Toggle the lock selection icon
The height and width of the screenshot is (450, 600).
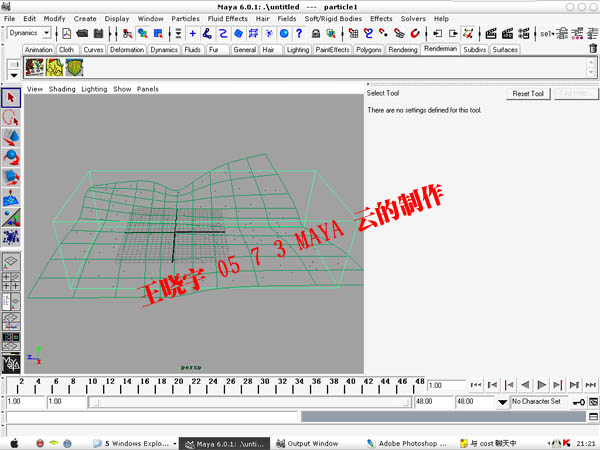click(x=316, y=33)
